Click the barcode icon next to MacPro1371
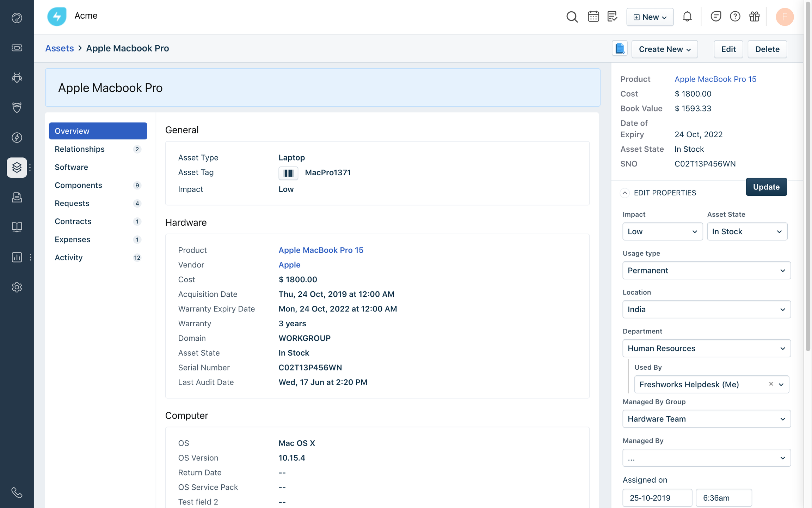 click(288, 173)
